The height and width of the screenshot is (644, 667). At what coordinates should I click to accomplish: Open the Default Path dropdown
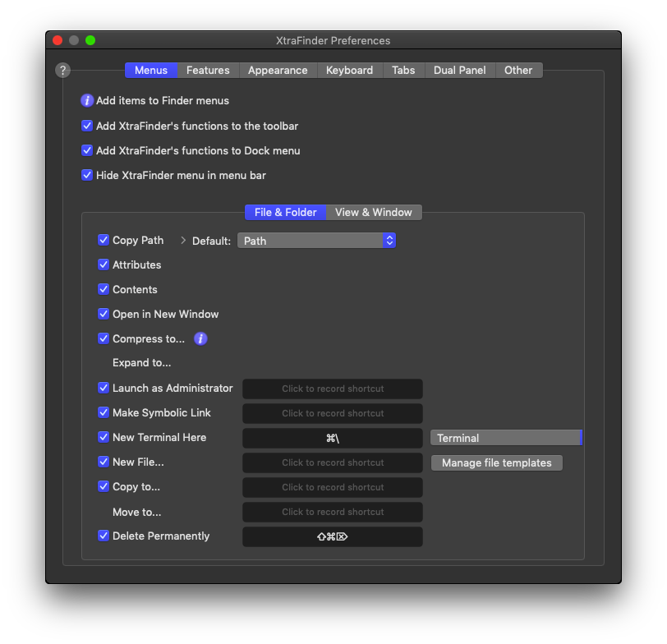(316, 241)
